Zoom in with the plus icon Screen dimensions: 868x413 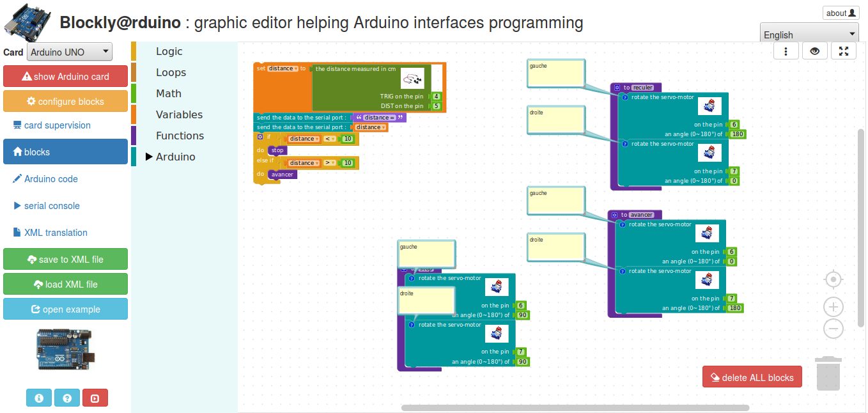(833, 307)
